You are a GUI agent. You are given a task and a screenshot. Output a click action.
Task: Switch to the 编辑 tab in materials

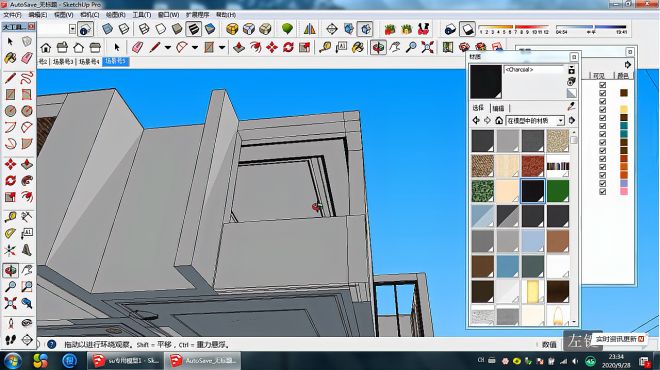tap(498, 108)
